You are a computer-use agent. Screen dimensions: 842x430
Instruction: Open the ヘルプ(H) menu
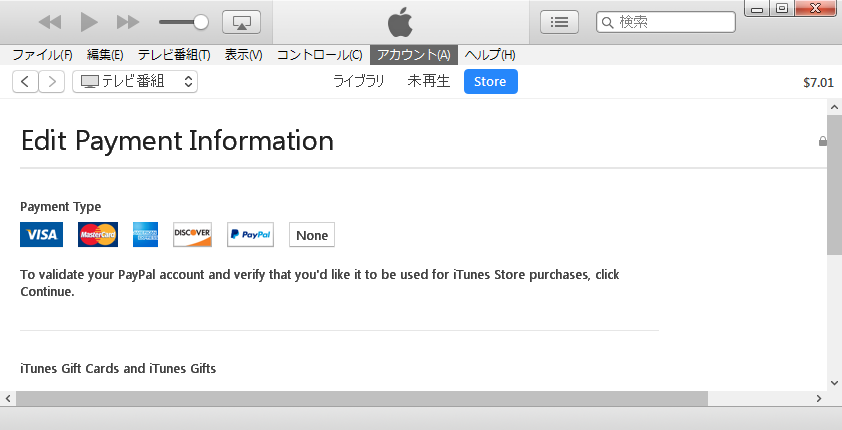(490, 55)
